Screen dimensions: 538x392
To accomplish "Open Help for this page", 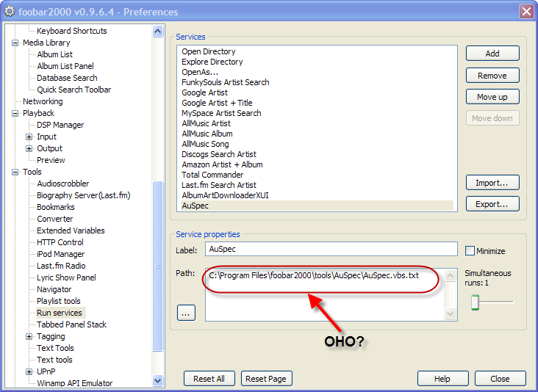I will [442, 379].
